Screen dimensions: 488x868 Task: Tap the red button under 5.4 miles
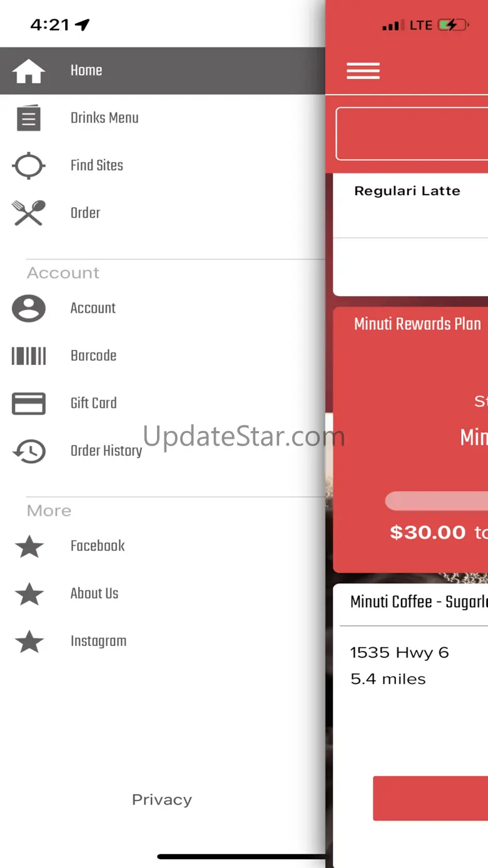[430, 799]
